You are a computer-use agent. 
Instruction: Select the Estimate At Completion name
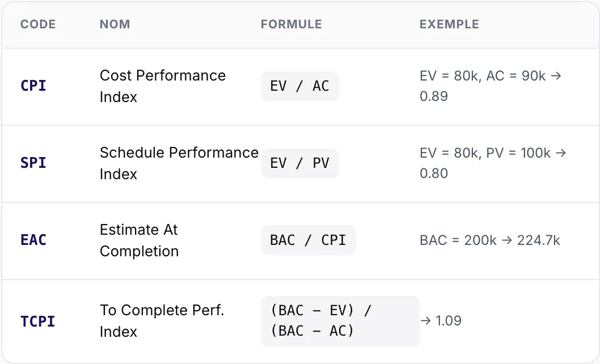(140, 240)
